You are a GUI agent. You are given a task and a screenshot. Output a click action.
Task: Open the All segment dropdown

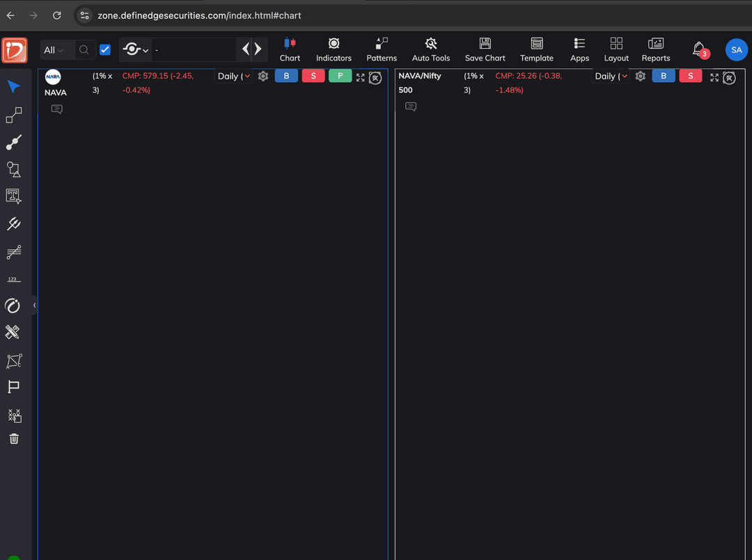click(x=54, y=50)
